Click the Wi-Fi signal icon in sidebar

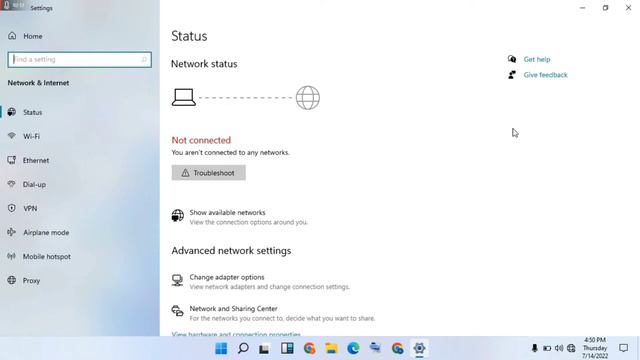pos(11,136)
